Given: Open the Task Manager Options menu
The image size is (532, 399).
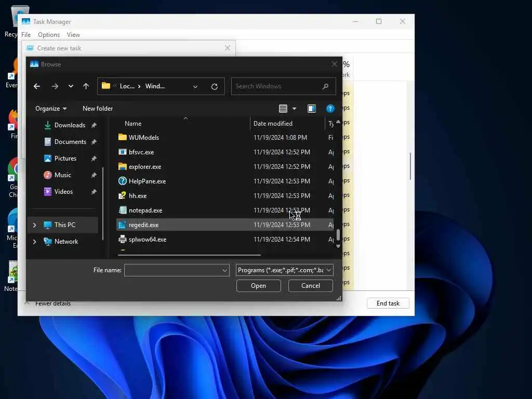Looking at the screenshot, I should tap(49, 35).
